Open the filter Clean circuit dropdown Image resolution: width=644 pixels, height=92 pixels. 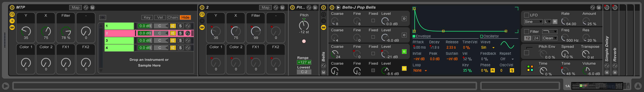549,38
